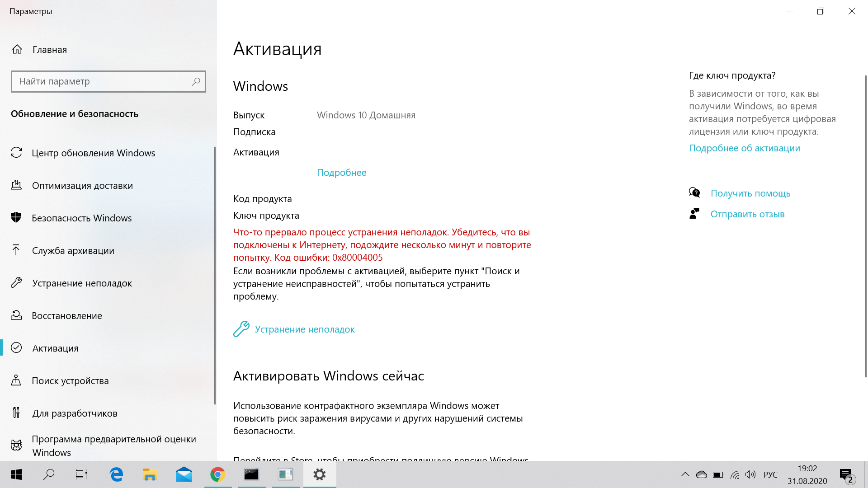Screen dimensions: 868x488
Task: Click the Активировать Windows сейчас heading
Action: click(x=329, y=376)
